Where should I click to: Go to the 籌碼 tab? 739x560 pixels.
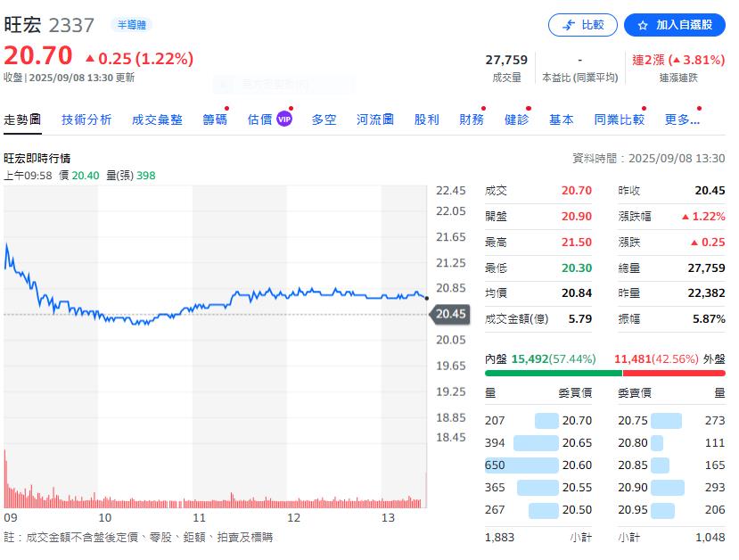[215, 119]
